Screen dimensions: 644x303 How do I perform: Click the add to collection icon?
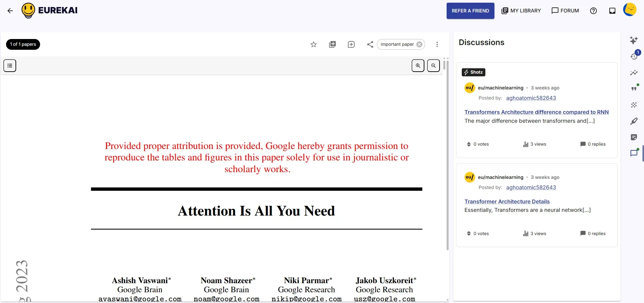[332, 44]
